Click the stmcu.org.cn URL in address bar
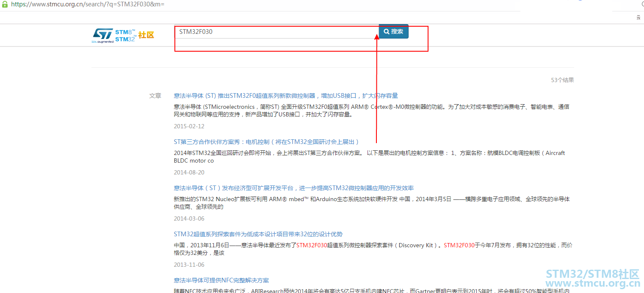This screenshot has height=293, width=644. coord(88,4)
